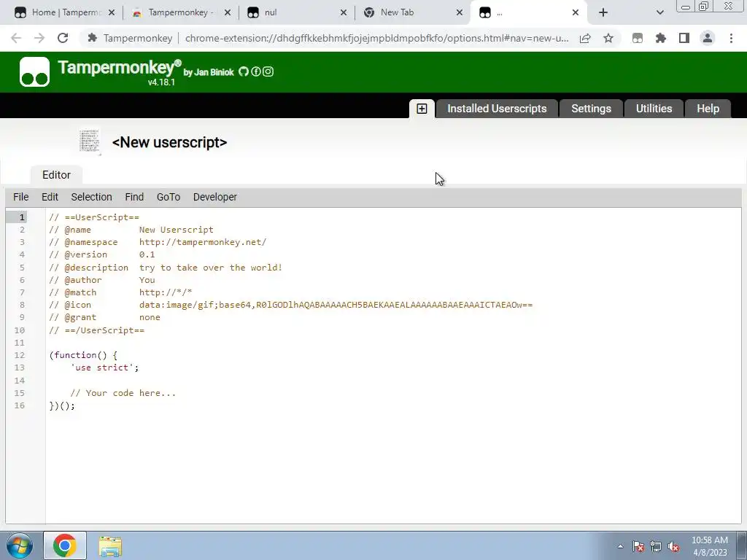
Task: Open Action Center flag tray icon
Action: (638, 547)
